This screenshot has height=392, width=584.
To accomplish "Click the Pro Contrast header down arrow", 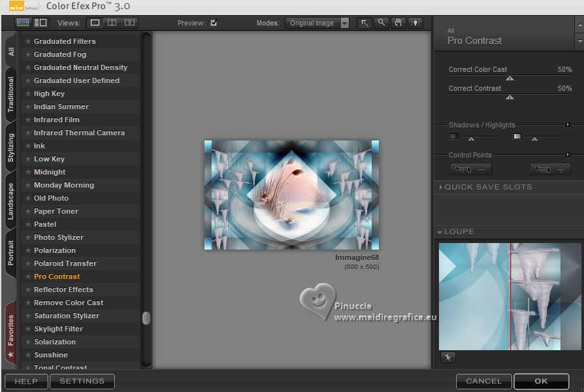I will (579, 41).
